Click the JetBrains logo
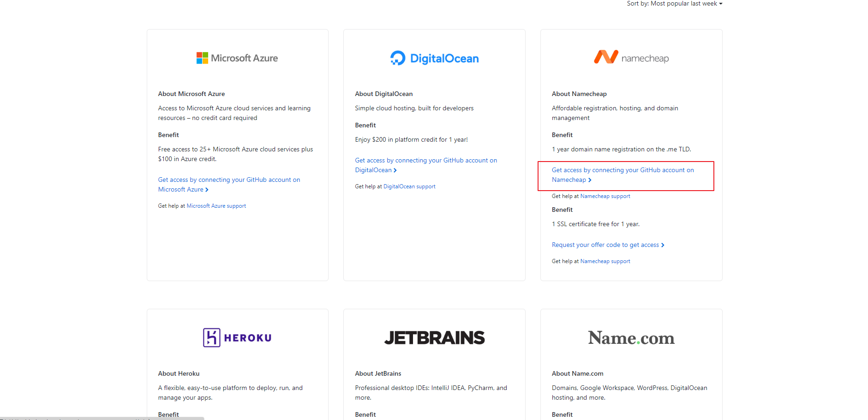Image resolution: width=868 pixels, height=420 pixels. pyautogui.click(x=434, y=338)
